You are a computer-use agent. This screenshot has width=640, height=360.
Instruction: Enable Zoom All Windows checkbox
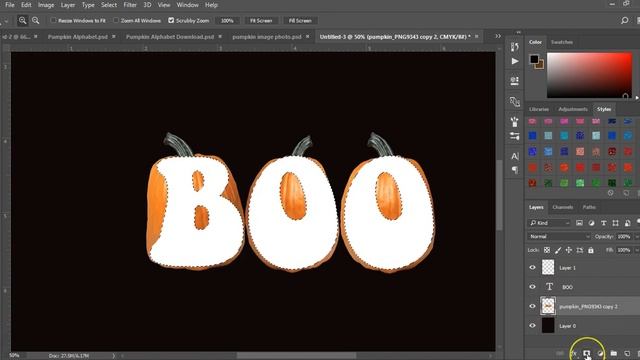tap(116, 20)
